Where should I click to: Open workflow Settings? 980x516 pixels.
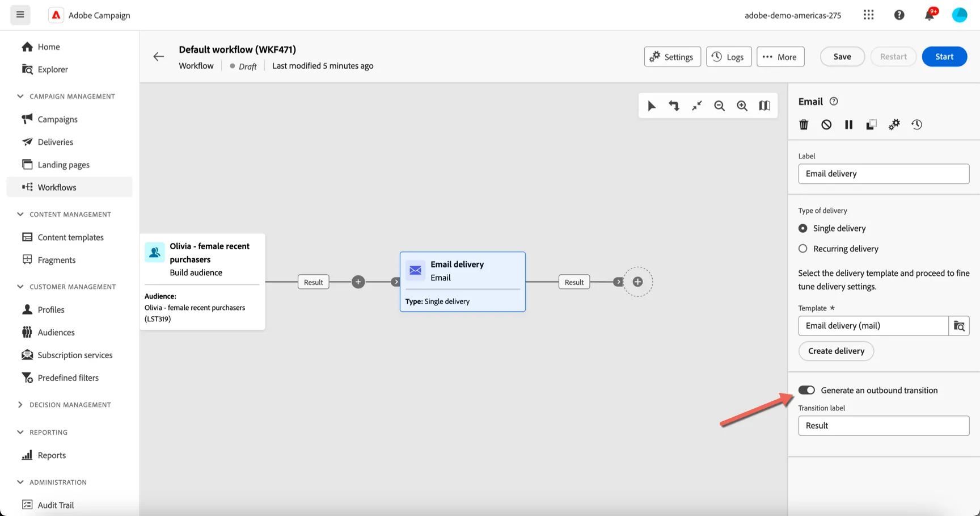coord(672,56)
